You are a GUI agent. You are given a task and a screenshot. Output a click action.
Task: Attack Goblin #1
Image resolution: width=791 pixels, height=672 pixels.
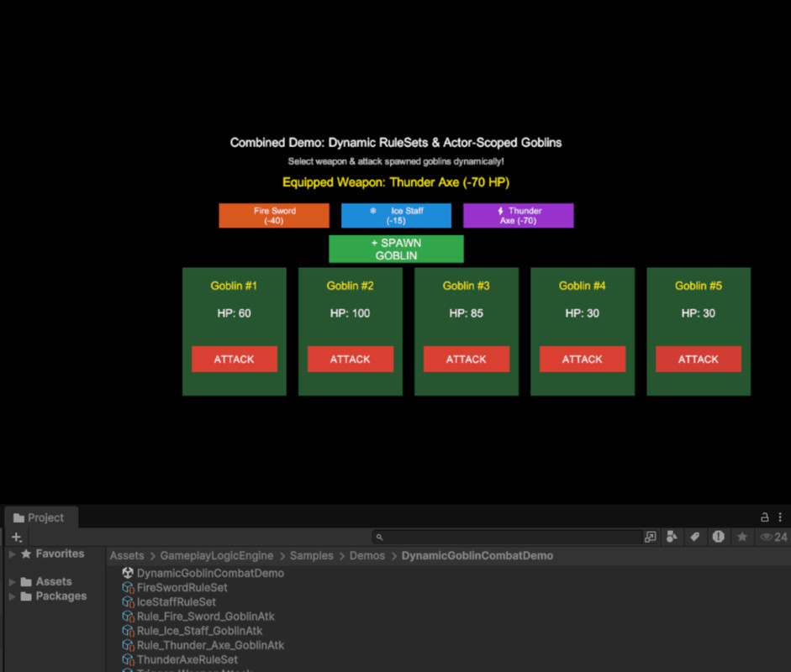(235, 359)
